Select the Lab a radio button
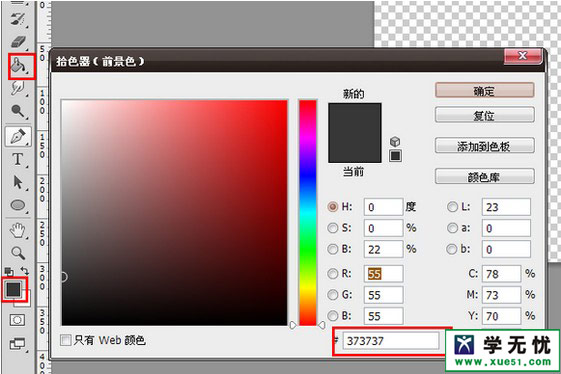 tap(452, 228)
